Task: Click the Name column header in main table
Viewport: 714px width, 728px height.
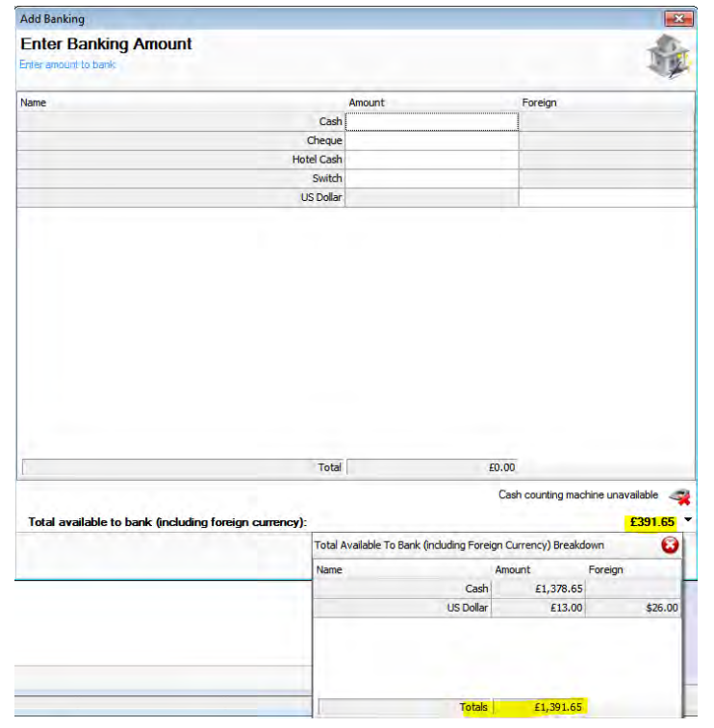Action: [x=33, y=103]
